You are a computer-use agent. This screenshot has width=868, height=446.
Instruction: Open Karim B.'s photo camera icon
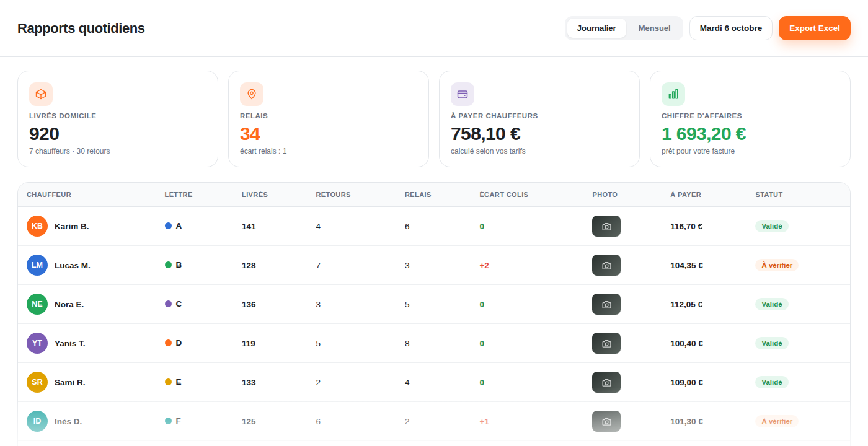click(606, 226)
